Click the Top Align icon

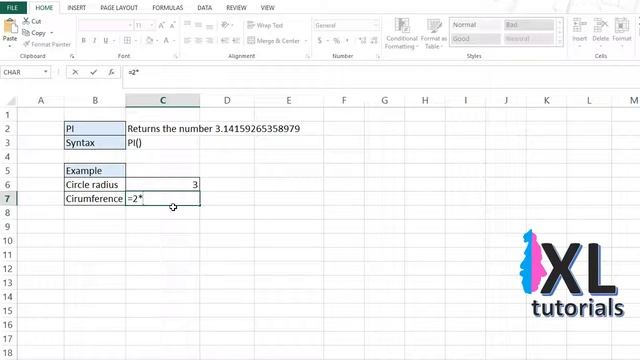(187, 25)
